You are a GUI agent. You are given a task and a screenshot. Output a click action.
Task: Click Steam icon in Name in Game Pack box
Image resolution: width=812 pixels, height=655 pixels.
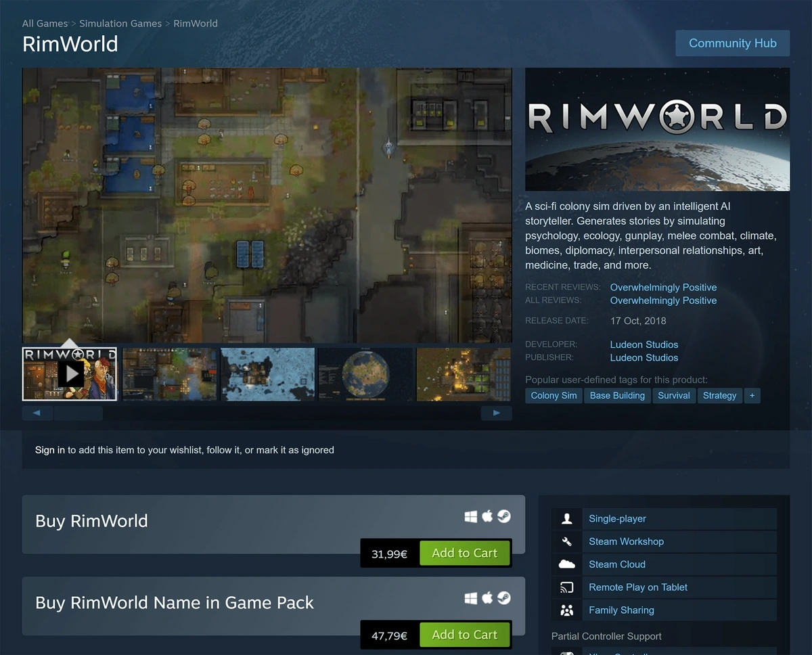(x=504, y=598)
